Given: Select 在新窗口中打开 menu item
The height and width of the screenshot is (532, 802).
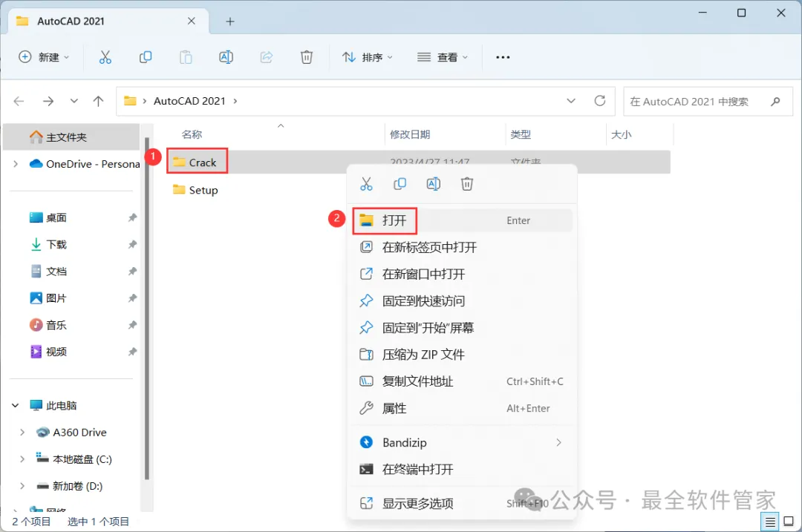Looking at the screenshot, I should pyautogui.click(x=462, y=274).
